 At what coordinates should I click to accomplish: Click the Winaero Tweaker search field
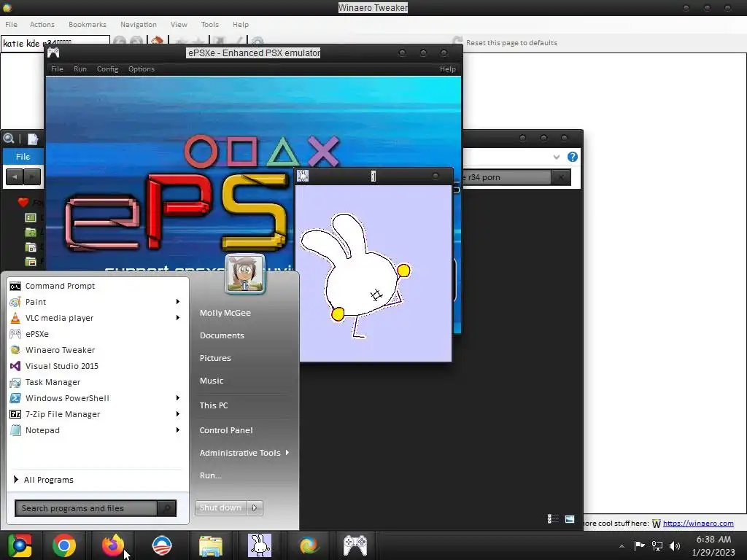55,43
